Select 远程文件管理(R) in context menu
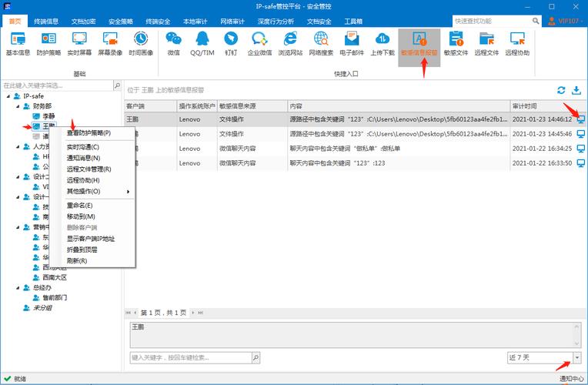 (x=89, y=169)
